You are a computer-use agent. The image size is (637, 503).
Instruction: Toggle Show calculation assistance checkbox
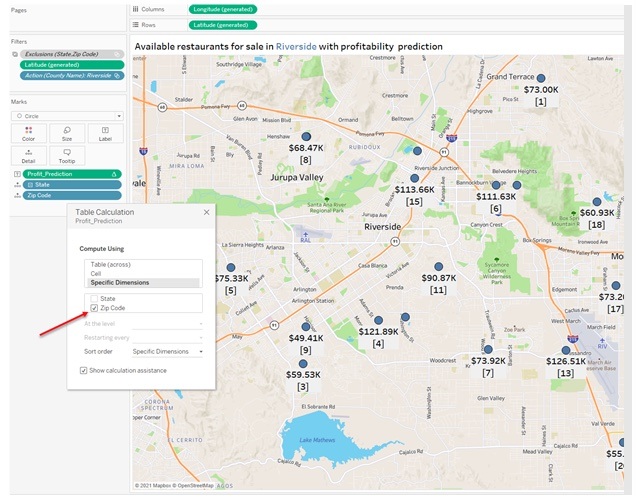(x=84, y=370)
